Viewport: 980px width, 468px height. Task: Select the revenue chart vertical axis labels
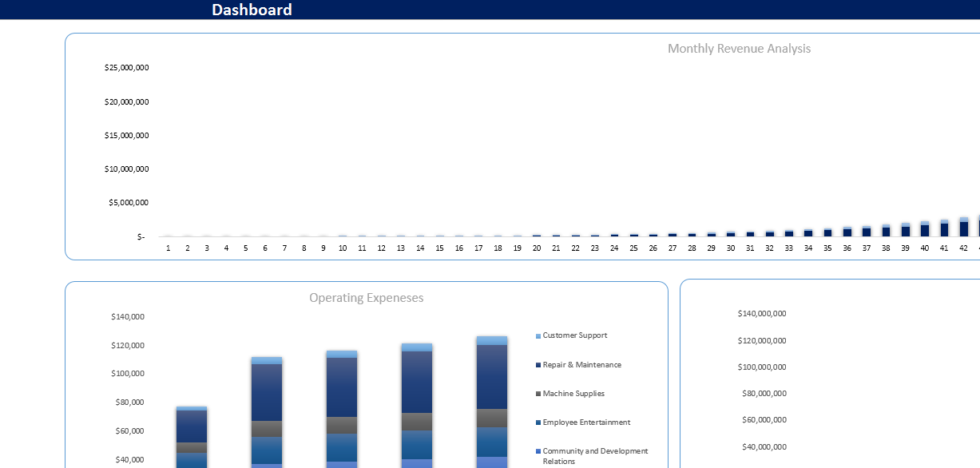(x=125, y=152)
